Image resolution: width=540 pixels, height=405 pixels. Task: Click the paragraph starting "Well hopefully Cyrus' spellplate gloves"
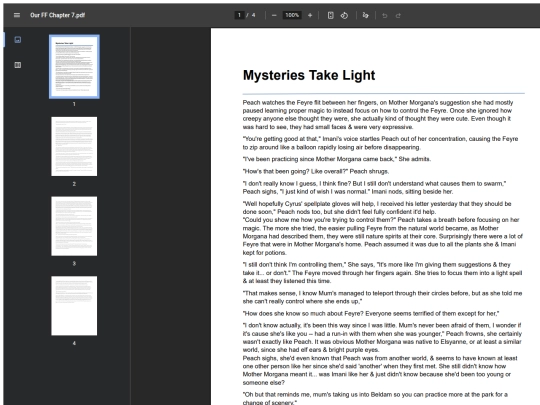point(377,208)
